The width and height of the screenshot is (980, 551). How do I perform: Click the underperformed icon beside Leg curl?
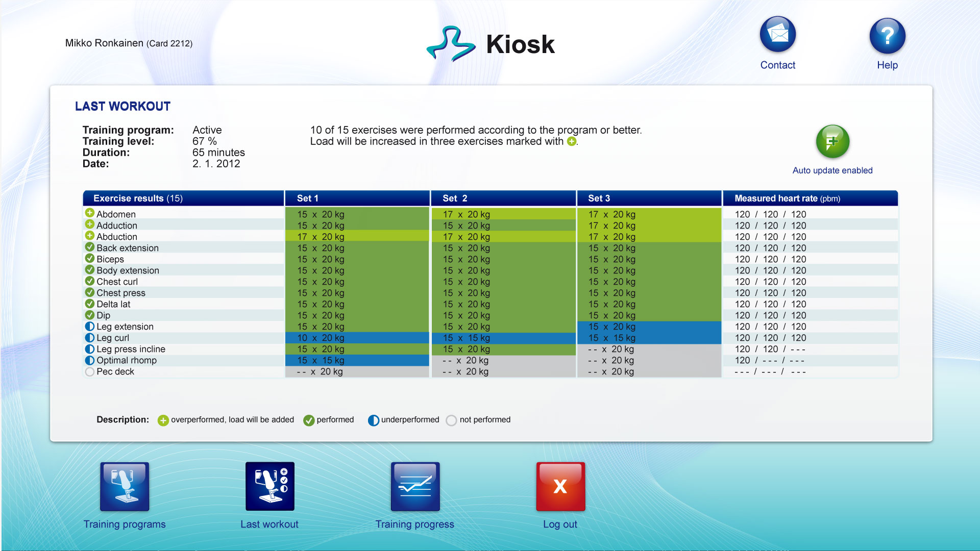click(90, 338)
